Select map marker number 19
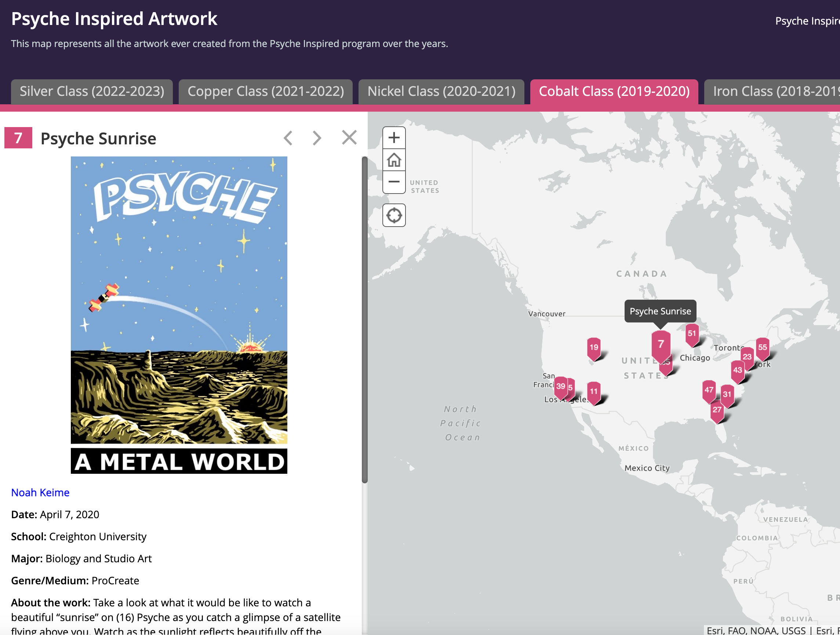Screen dimensions: 840x635 click(x=593, y=347)
